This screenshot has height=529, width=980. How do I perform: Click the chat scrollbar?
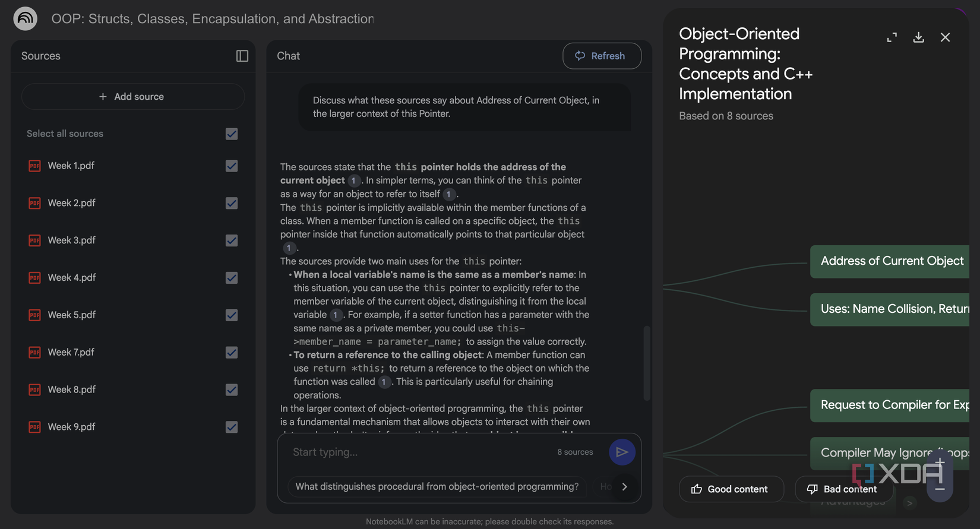click(x=647, y=363)
